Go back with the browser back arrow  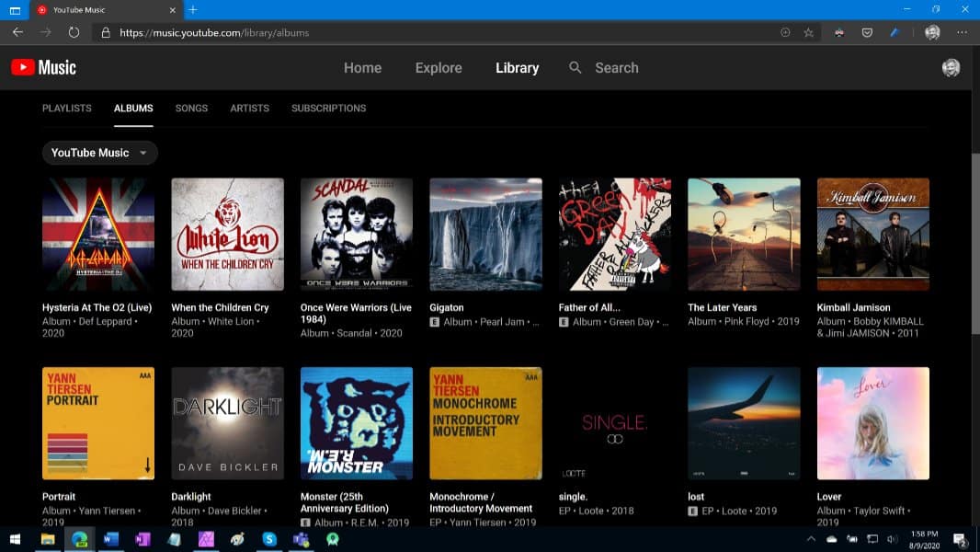[x=17, y=32]
